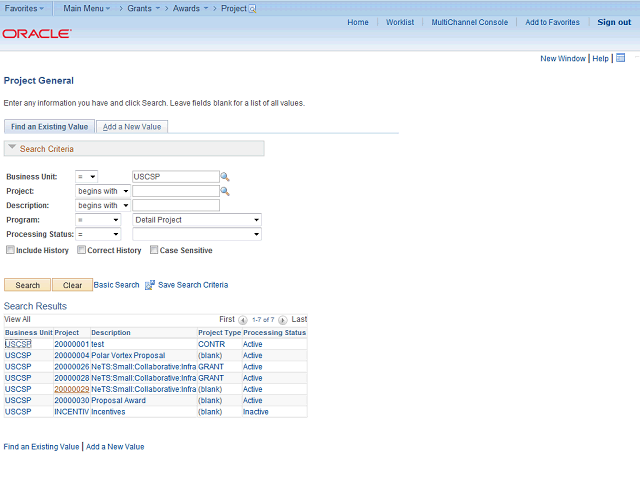Open the INCENTIV project link

point(71,412)
